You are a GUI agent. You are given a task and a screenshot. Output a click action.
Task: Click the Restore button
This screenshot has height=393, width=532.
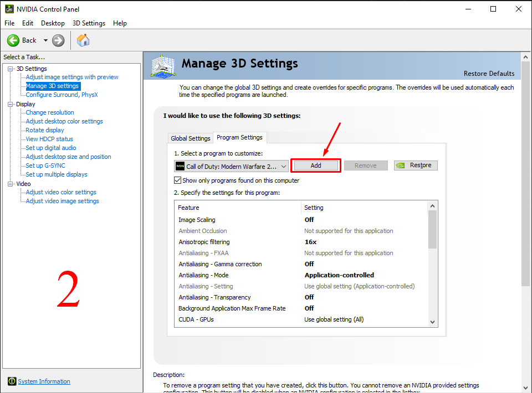[x=416, y=166]
